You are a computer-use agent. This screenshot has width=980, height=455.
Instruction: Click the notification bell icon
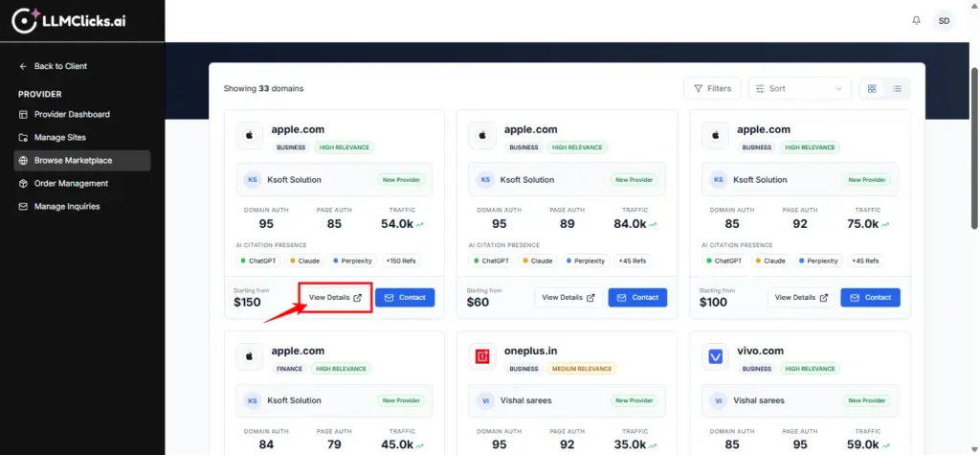pyautogui.click(x=916, y=20)
